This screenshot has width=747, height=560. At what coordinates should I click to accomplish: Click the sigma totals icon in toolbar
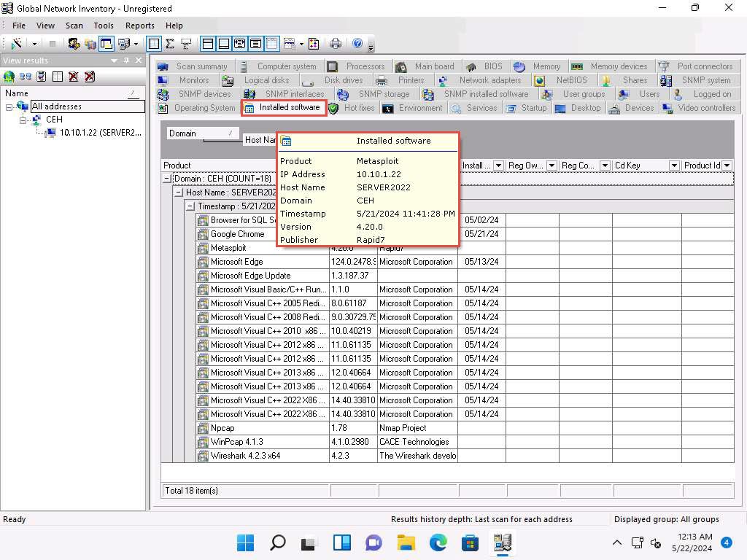(x=169, y=44)
